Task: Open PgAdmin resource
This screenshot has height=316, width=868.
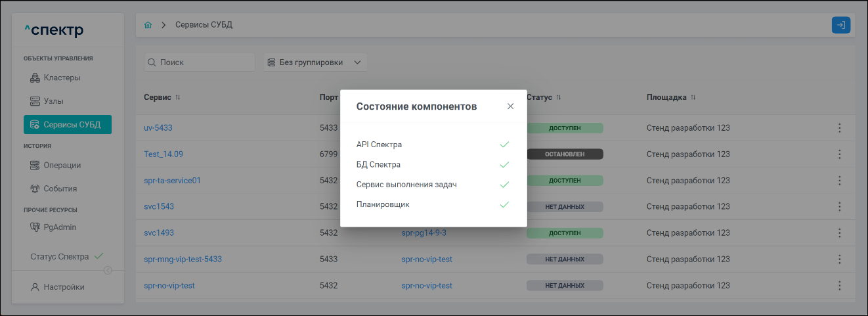Action: coord(60,227)
